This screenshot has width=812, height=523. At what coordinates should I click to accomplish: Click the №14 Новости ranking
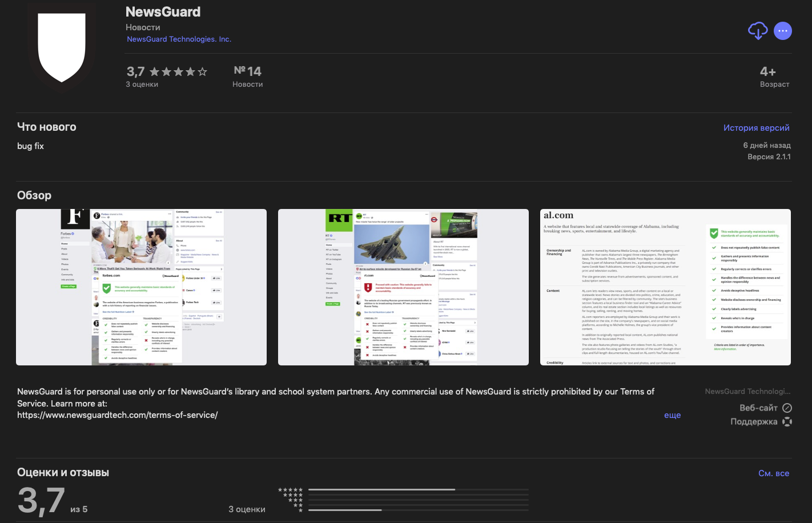(248, 77)
